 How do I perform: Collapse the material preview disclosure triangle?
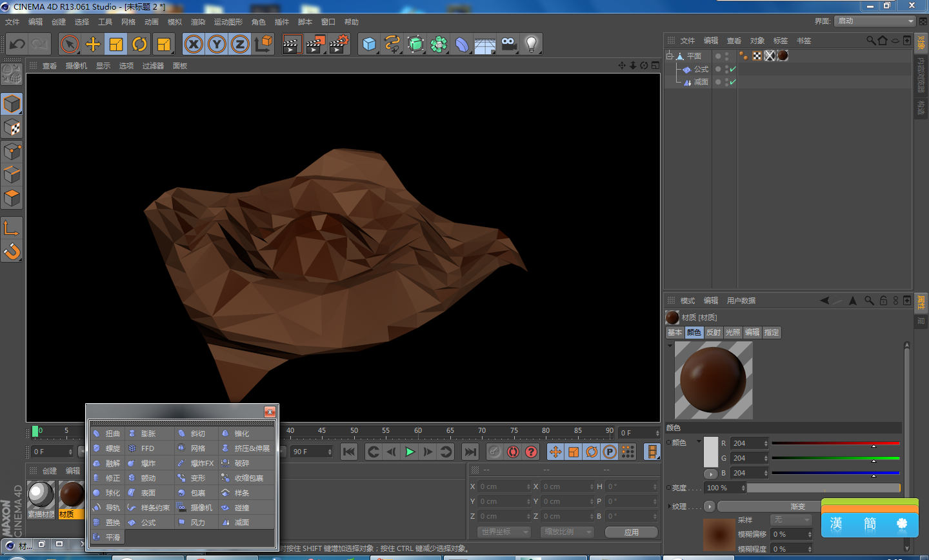[x=670, y=345]
